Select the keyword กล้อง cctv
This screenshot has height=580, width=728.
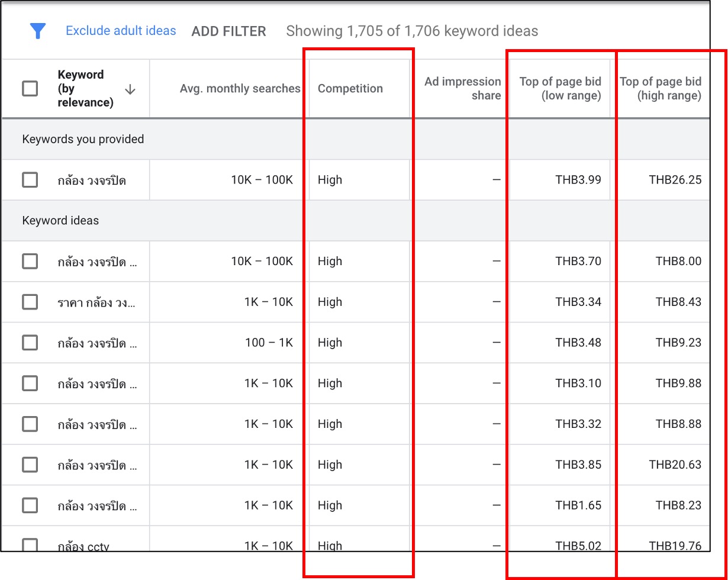83,546
